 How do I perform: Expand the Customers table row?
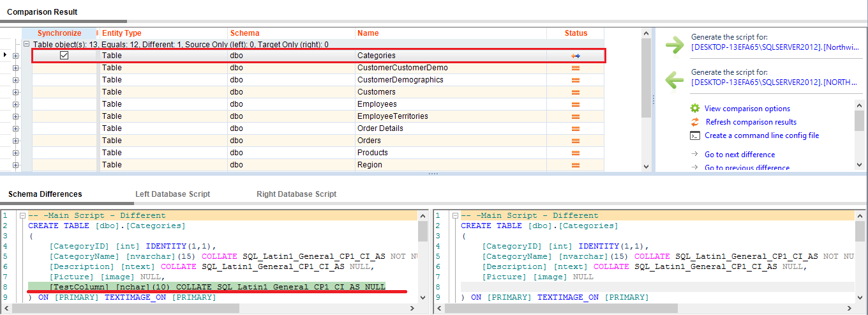tap(16, 92)
